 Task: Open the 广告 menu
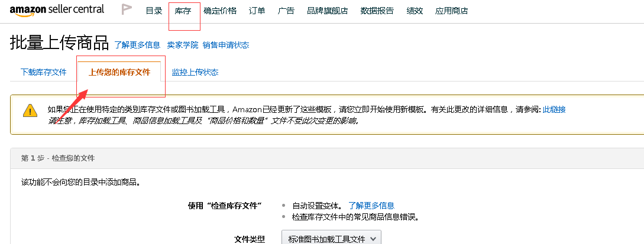coord(286,11)
